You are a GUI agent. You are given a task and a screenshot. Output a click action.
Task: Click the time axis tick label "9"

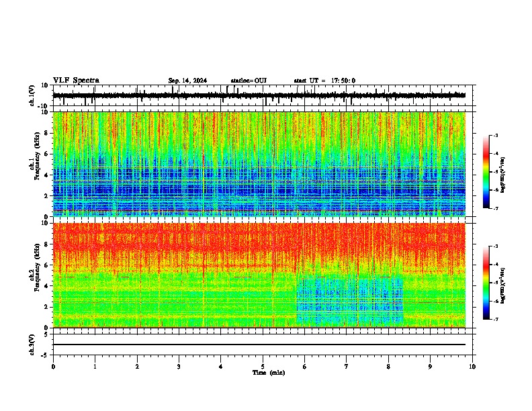point(430,367)
